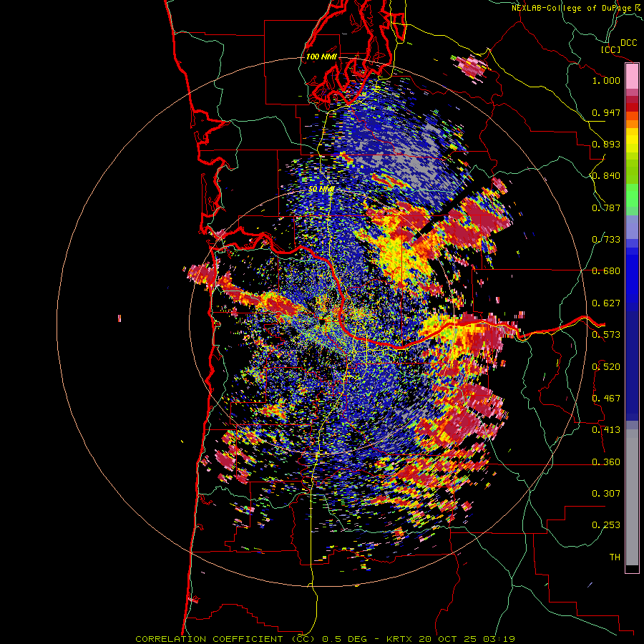
Task: Click the 0.947 scale value
Action: [606, 112]
